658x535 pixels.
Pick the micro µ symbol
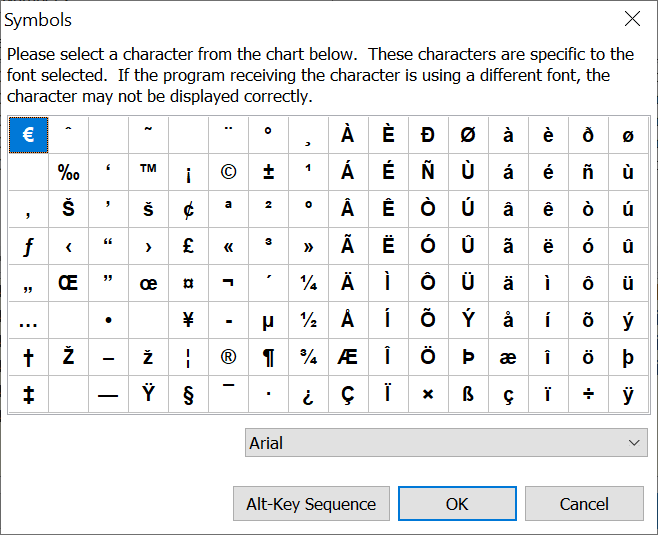tap(268, 320)
